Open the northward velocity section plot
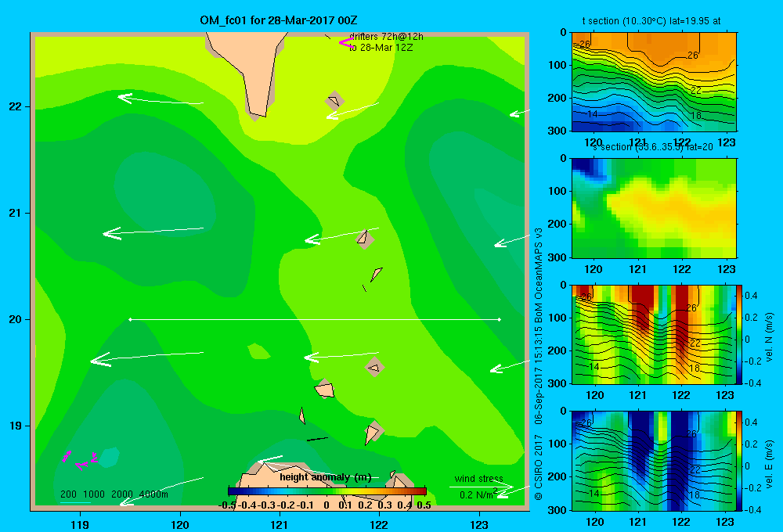The height and width of the screenshot is (532, 783). (x=654, y=334)
